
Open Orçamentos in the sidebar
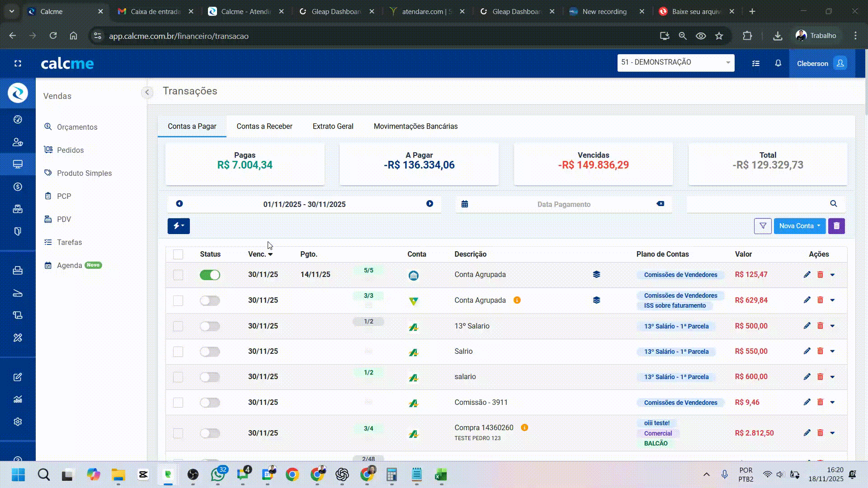(x=77, y=127)
